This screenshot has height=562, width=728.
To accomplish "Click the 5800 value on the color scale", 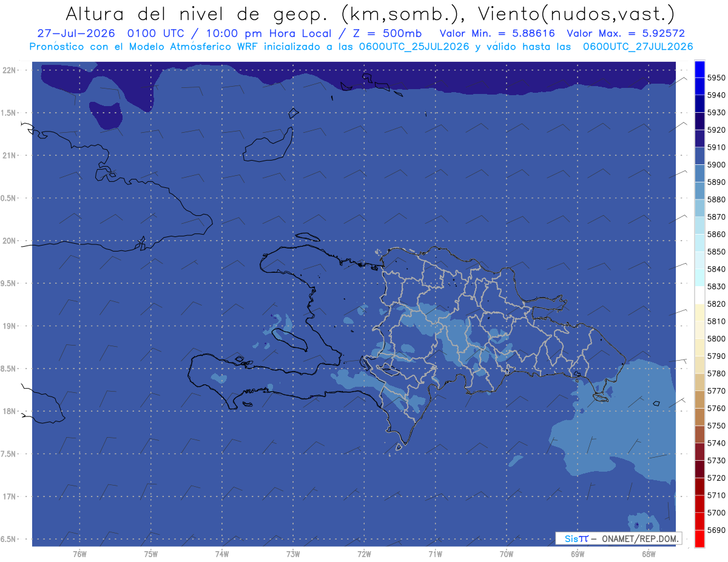I will tap(716, 338).
